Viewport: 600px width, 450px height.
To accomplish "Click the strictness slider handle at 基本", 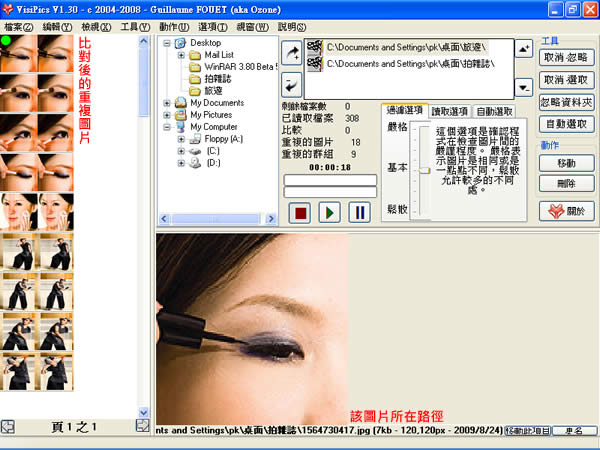I will (424, 171).
